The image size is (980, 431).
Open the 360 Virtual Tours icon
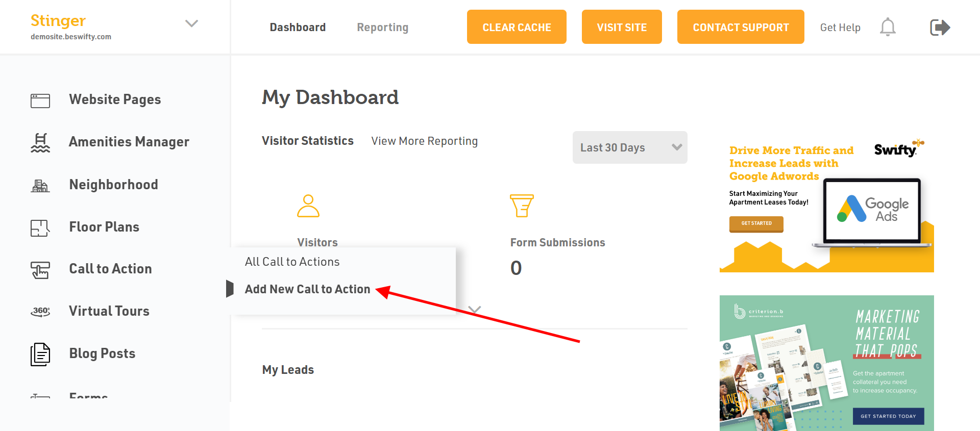[x=40, y=311]
